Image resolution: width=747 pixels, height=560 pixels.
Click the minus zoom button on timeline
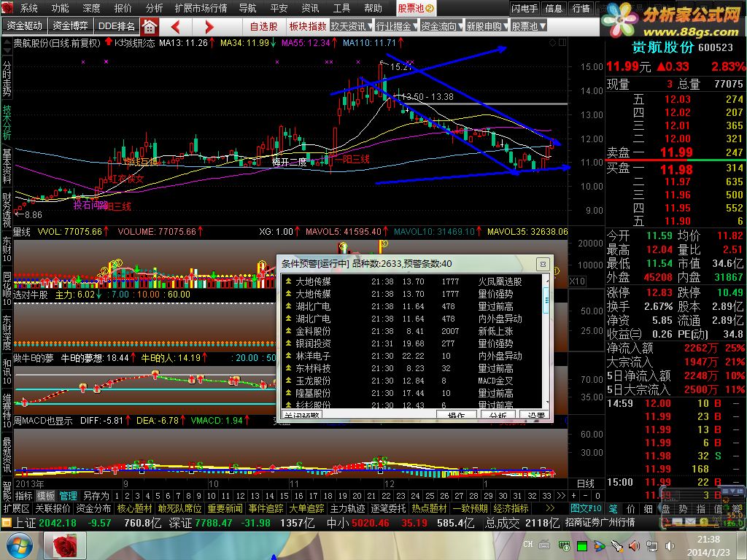coord(586,496)
